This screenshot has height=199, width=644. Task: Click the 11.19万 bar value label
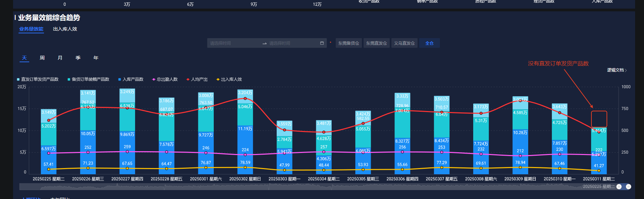pos(245,129)
